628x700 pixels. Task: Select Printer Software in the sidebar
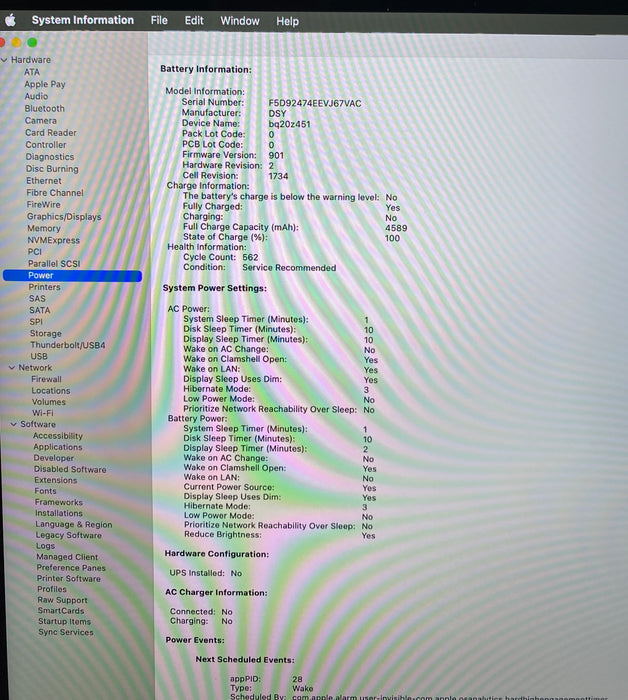[x=69, y=578]
